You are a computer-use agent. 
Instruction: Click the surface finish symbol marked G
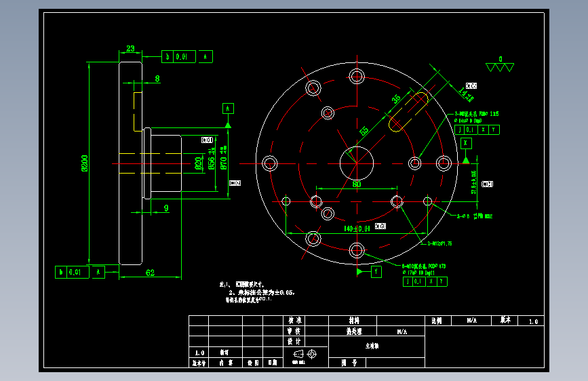[500, 65]
